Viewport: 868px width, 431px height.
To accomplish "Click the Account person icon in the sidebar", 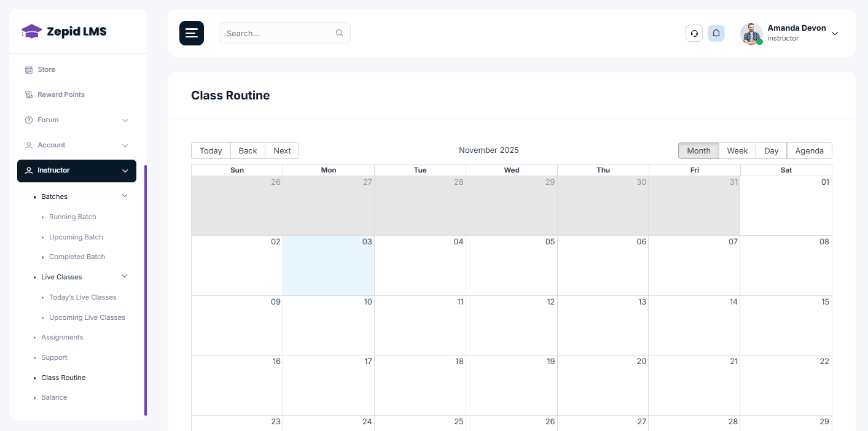I will click(x=28, y=145).
